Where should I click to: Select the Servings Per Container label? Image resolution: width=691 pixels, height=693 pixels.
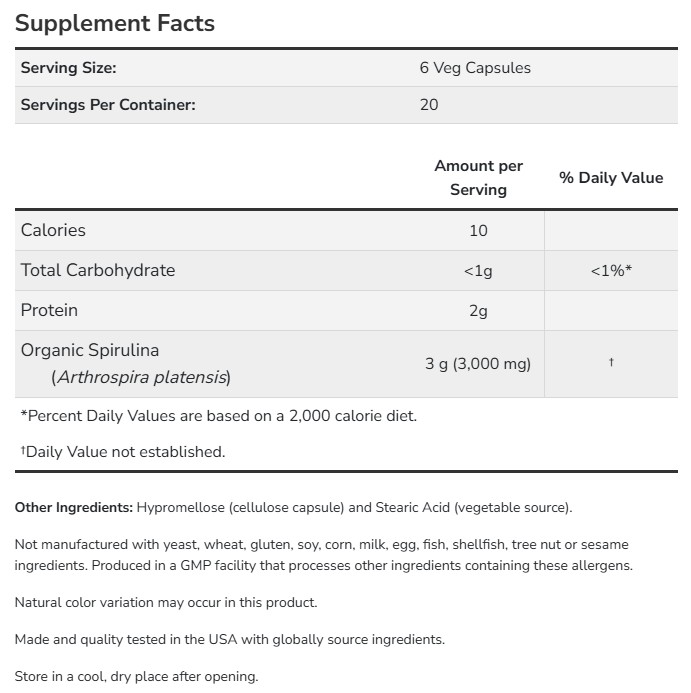[108, 104]
